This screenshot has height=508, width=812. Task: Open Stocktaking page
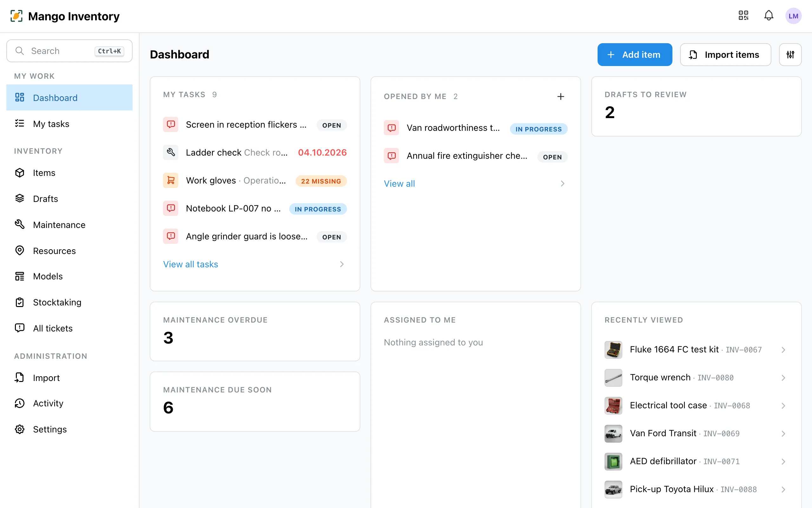click(69, 302)
